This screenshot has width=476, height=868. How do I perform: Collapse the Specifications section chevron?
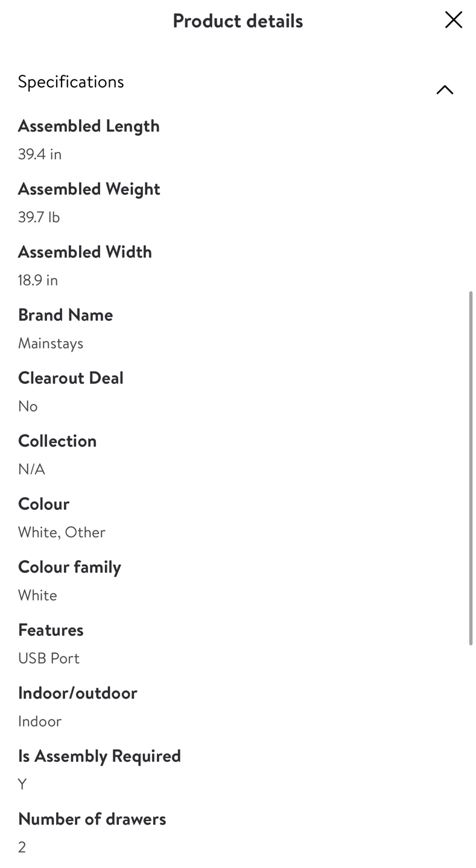[445, 90]
